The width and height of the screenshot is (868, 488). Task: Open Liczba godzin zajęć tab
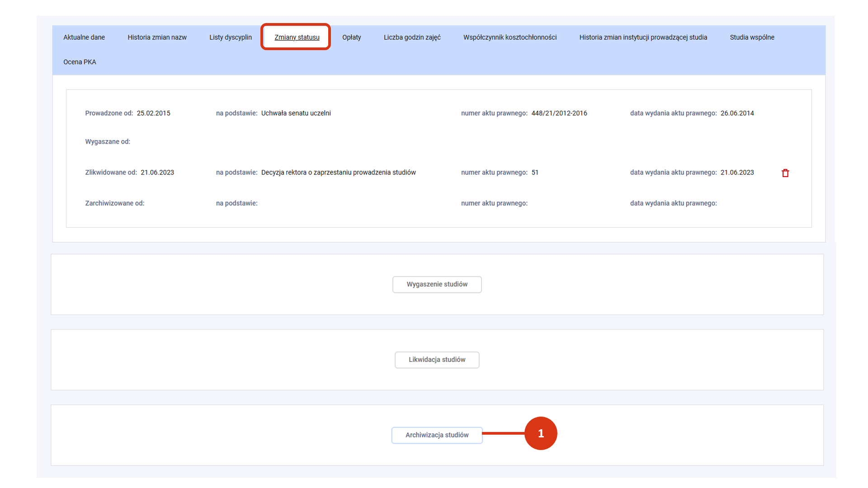tap(412, 38)
